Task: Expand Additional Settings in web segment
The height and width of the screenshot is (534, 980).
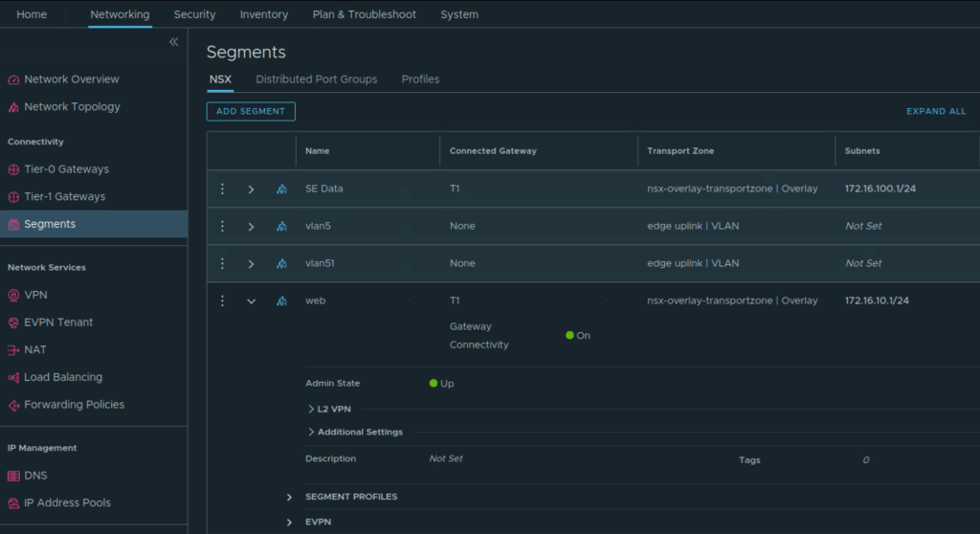Action: [x=312, y=433]
